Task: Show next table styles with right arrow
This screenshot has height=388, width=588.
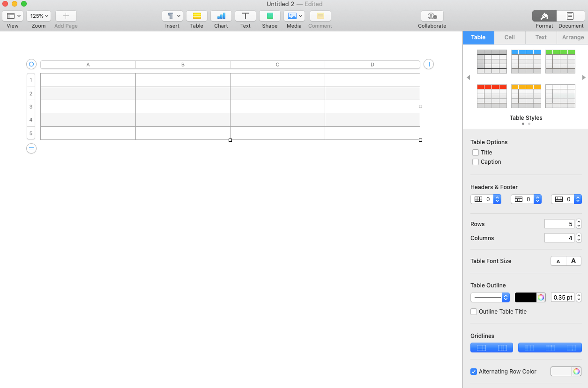Action: click(584, 78)
